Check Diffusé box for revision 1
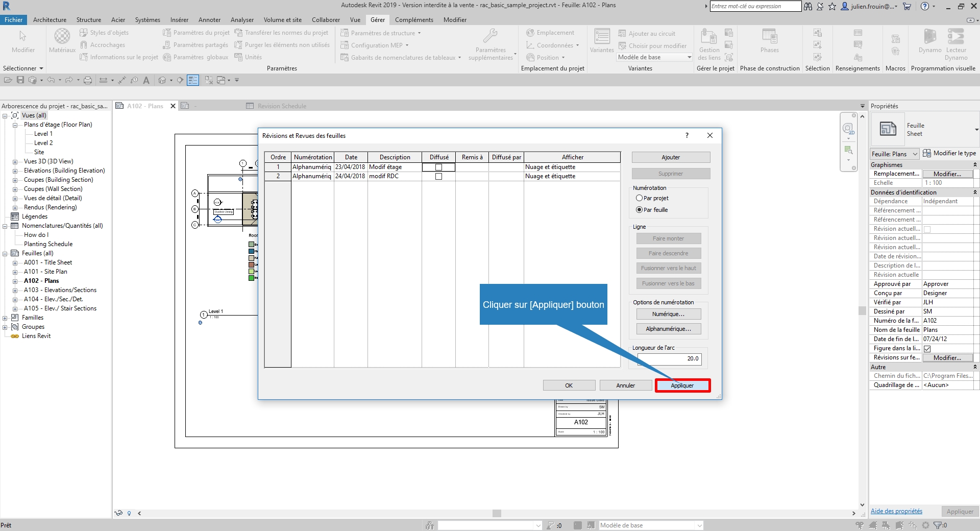Screen dimensions: 980x531 click(x=438, y=167)
